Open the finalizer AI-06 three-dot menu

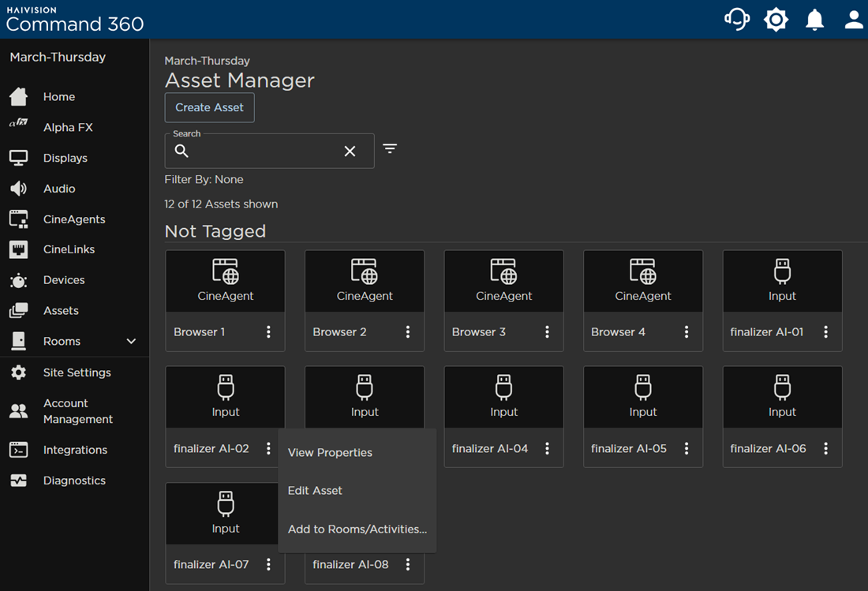pyautogui.click(x=825, y=448)
